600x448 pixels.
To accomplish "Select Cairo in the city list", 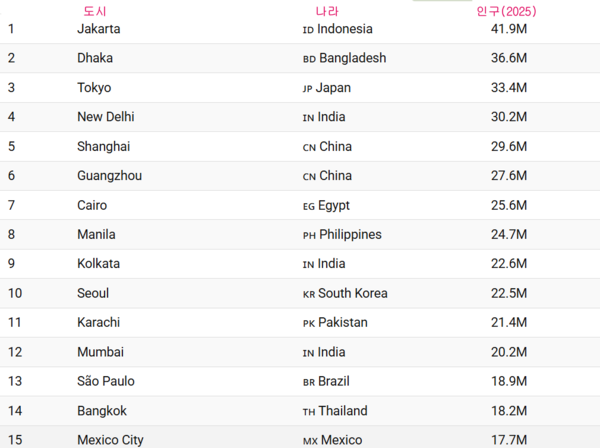I will pos(92,205).
